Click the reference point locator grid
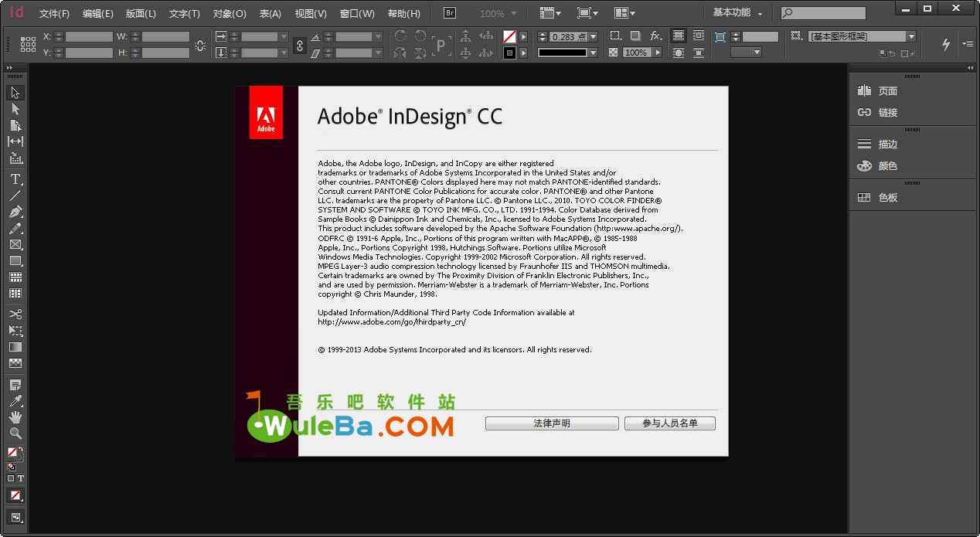This screenshot has height=537, width=980. click(x=28, y=44)
